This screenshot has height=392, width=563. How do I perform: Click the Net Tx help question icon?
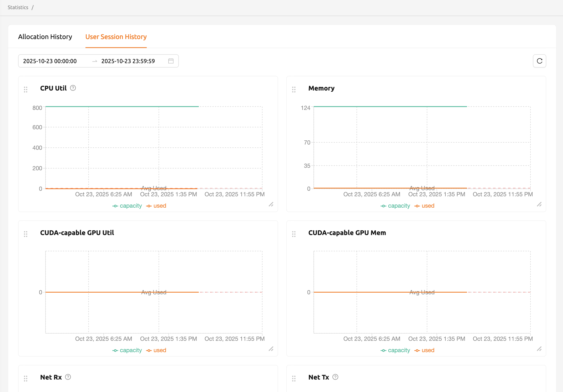click(335, 377)
